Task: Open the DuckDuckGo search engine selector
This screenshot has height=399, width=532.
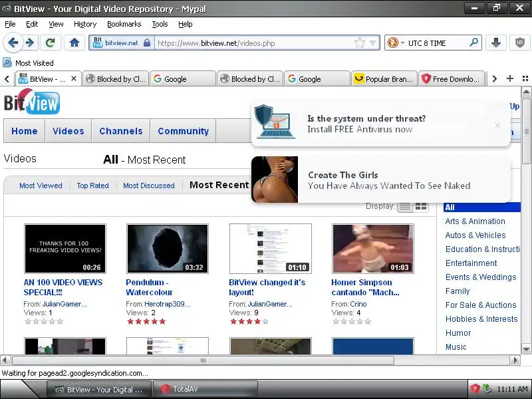Action: [x=396, y=43]
